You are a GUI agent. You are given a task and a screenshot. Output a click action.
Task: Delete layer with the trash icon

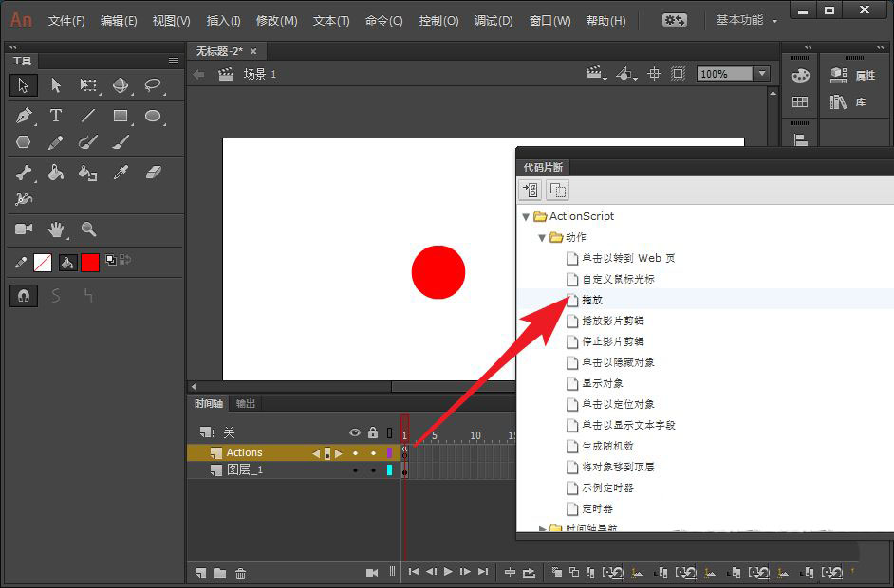tap(241, 573)
